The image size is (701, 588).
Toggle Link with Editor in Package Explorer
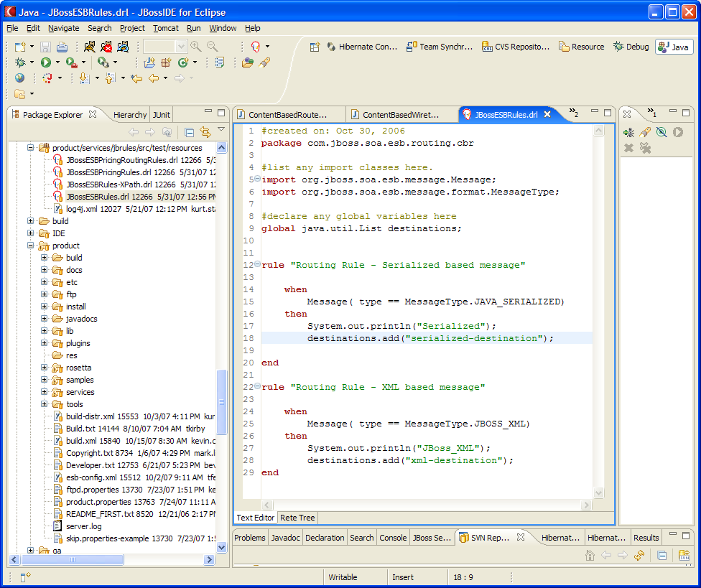[x=205, y=132]
